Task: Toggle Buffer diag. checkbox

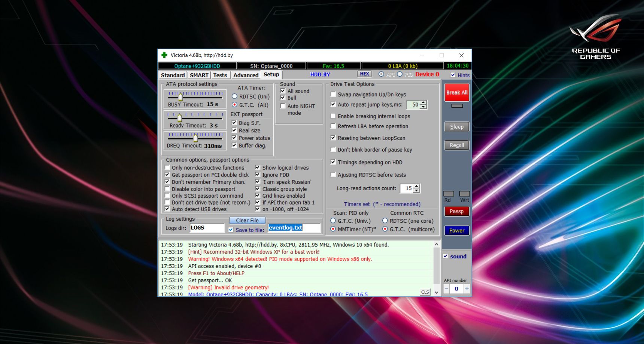Action: (x=234, y=145)
